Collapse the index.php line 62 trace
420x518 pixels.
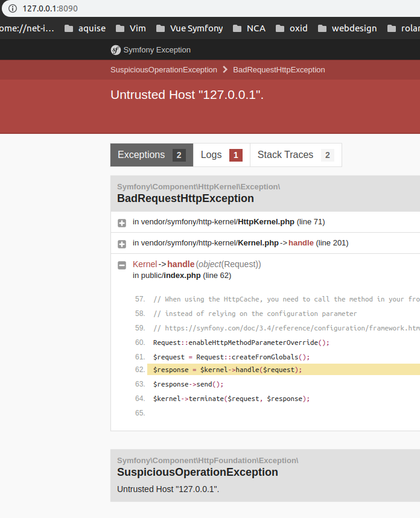click(122, 265)
